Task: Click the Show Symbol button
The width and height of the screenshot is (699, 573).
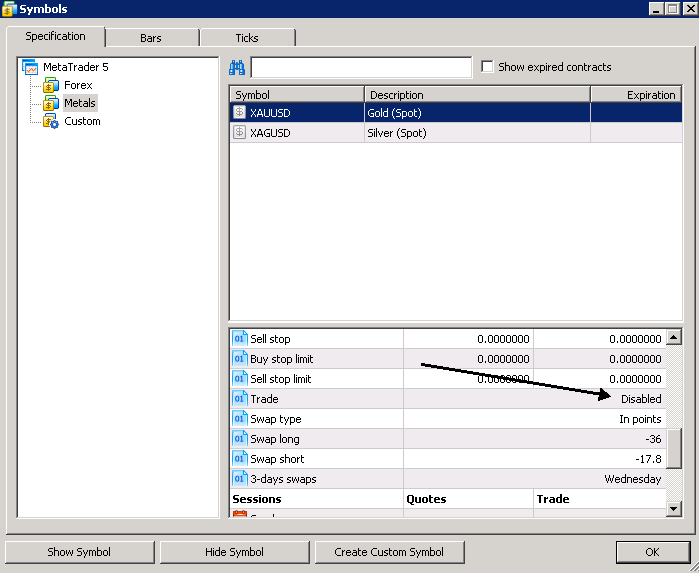Action: (x=79, y=552)
